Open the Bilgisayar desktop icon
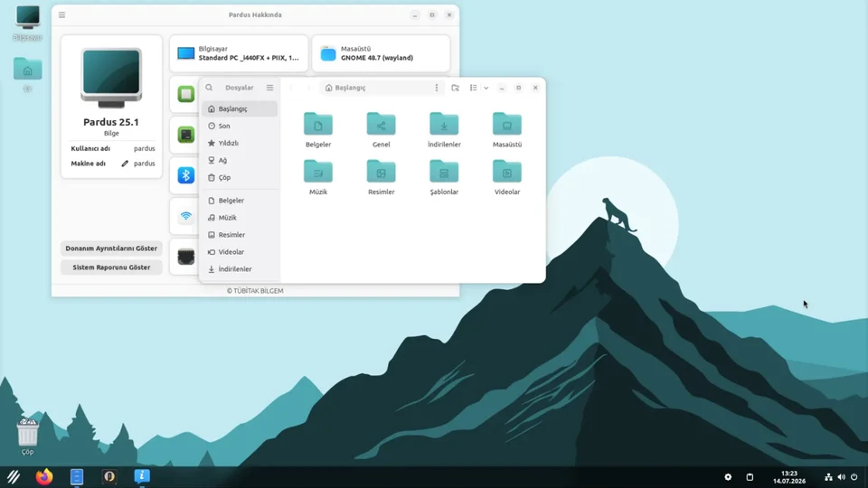868x488 pixels. point(28,23)
